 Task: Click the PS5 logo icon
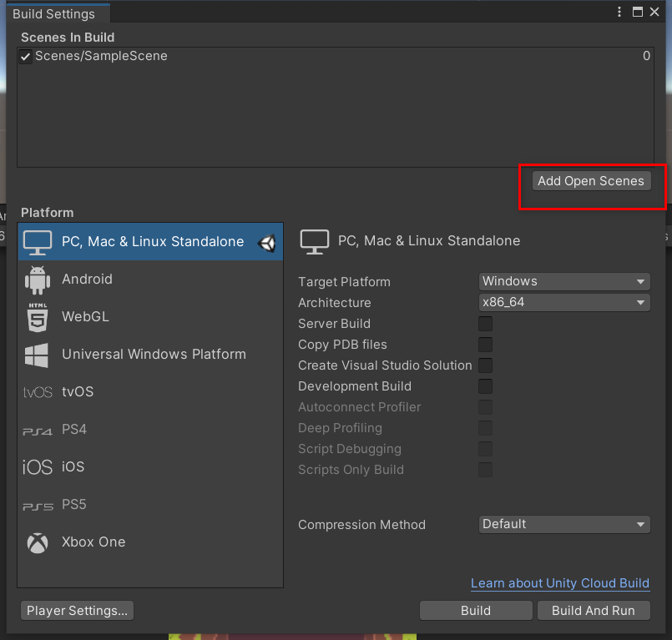(38, 506)
